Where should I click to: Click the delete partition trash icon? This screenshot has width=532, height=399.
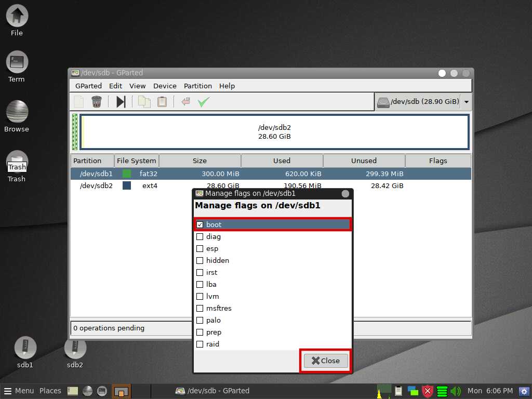[x=96, y=102]
